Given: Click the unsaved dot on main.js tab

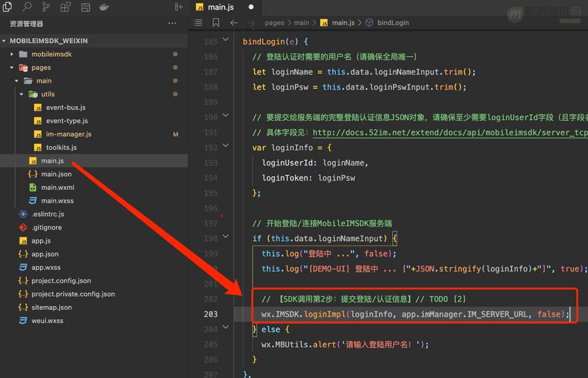Looking at the screenshot, I should 251,7.
